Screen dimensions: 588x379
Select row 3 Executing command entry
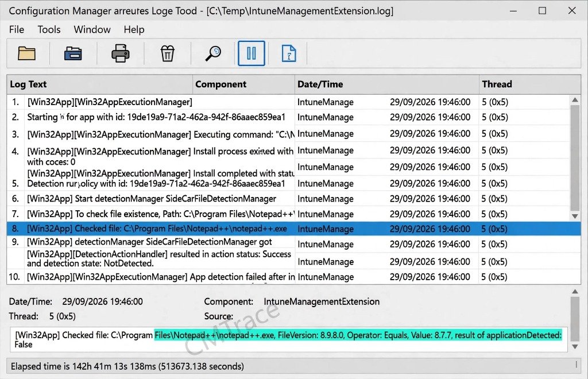pos(288,134)
